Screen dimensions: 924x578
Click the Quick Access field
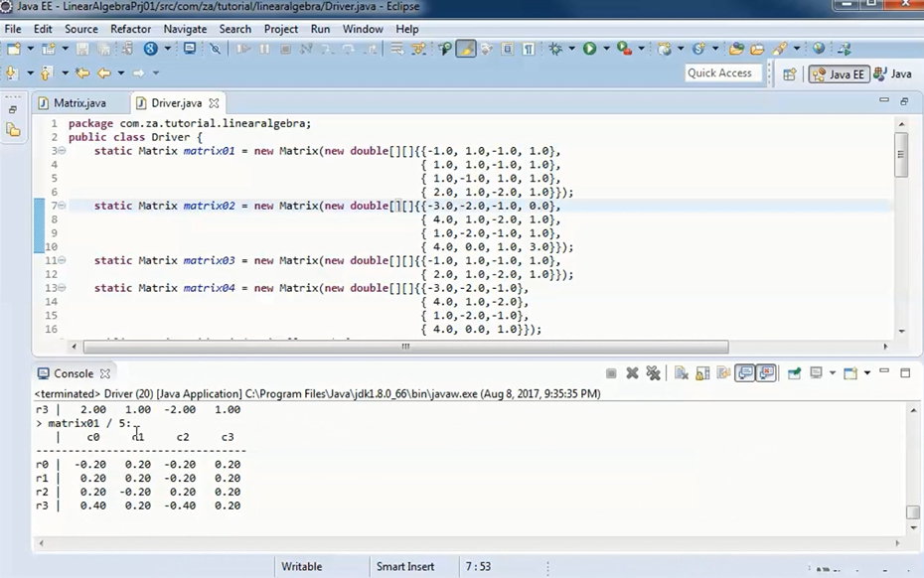723,72
